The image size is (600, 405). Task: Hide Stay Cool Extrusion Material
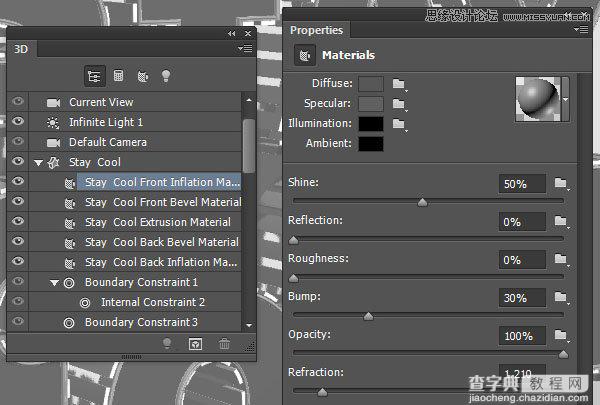click(18, 221)
